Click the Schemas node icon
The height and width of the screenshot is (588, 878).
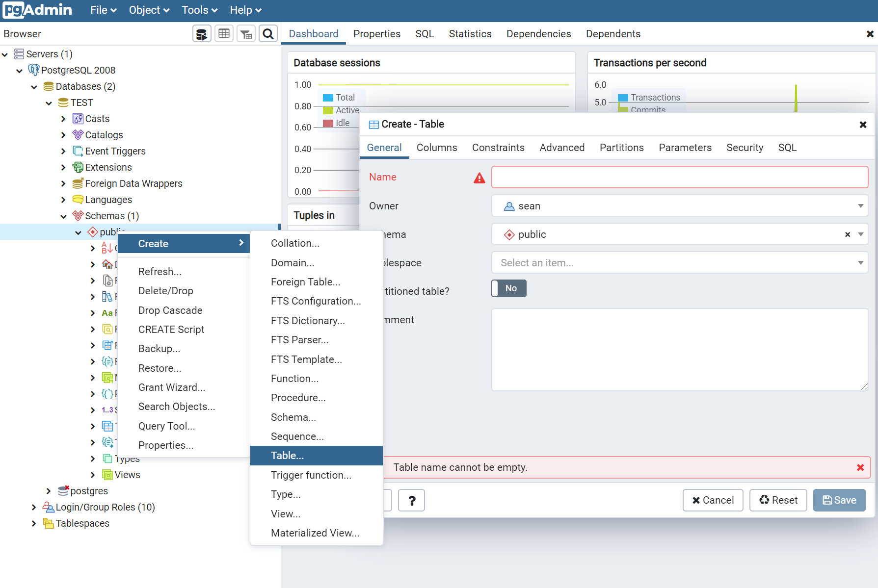click(x=78, y=216)
